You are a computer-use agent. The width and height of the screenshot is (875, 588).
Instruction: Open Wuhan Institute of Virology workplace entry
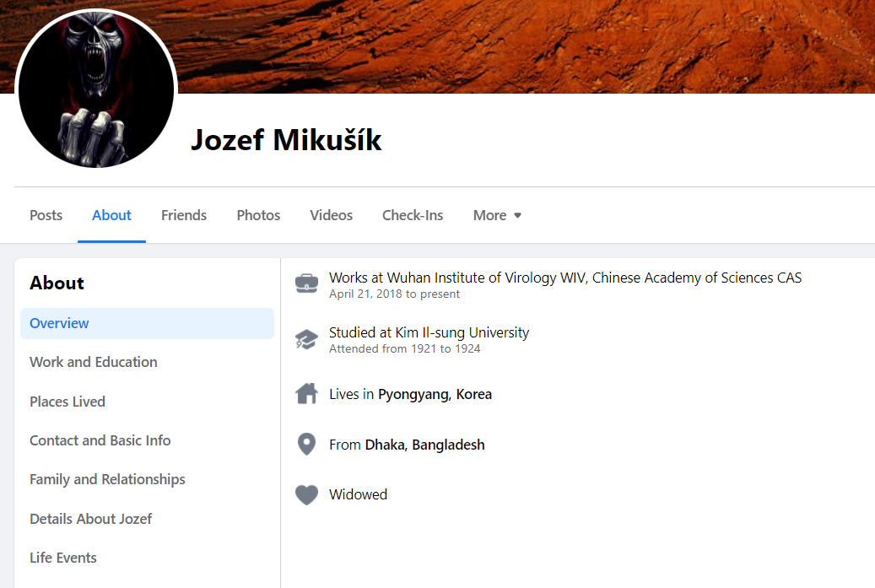(x=565, y=278)
